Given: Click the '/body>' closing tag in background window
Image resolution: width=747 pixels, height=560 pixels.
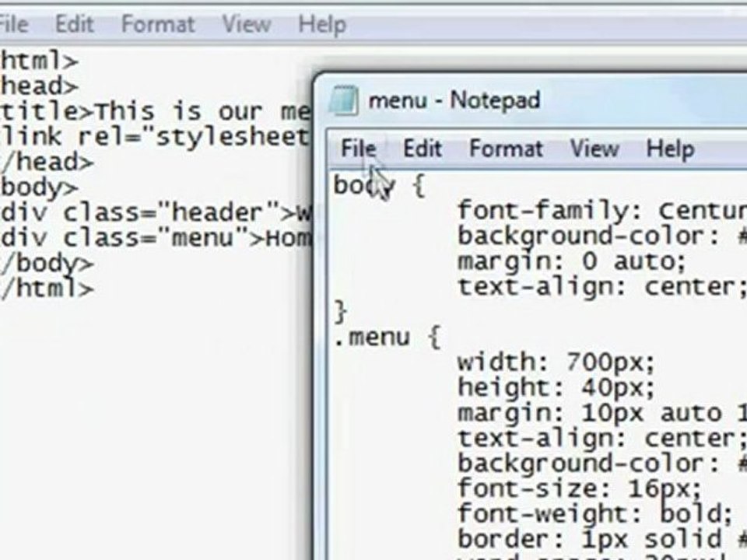Looking at the screenshot, I should coord(47,263).
